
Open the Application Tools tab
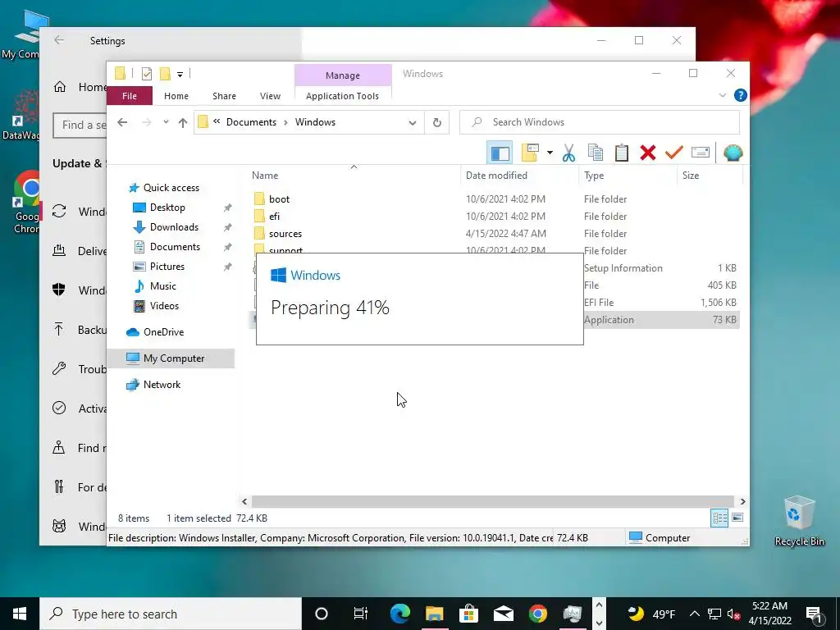[x=342, y=96]
